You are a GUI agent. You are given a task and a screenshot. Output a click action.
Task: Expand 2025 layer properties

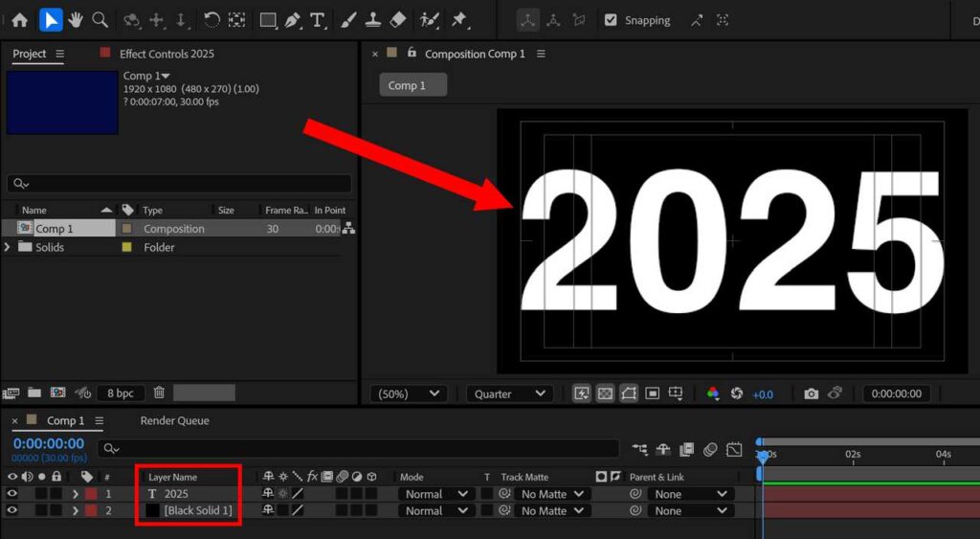pos(76,494)
